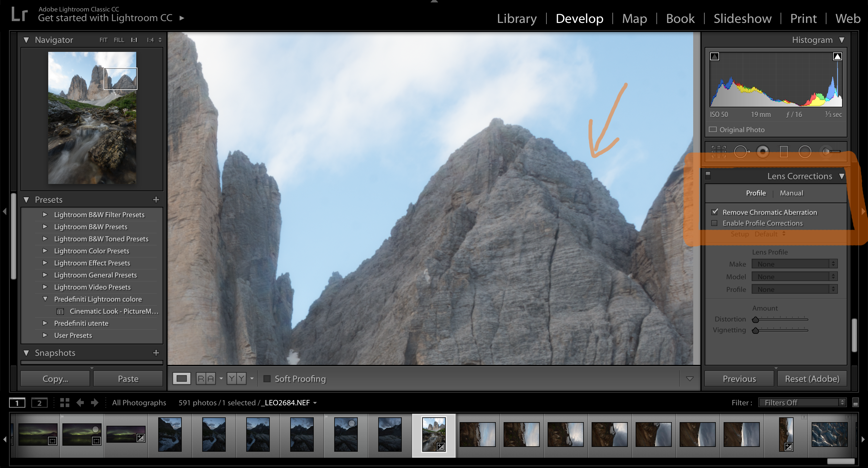Select the Red Eye Correction tool
868x468 pixels.
click(x=763, y=152)
